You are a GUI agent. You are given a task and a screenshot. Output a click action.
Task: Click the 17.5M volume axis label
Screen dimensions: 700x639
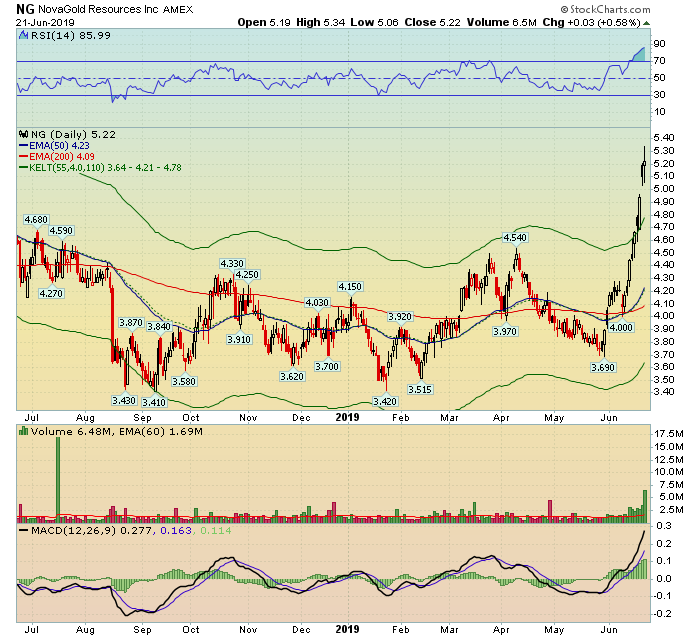(669, 434)
